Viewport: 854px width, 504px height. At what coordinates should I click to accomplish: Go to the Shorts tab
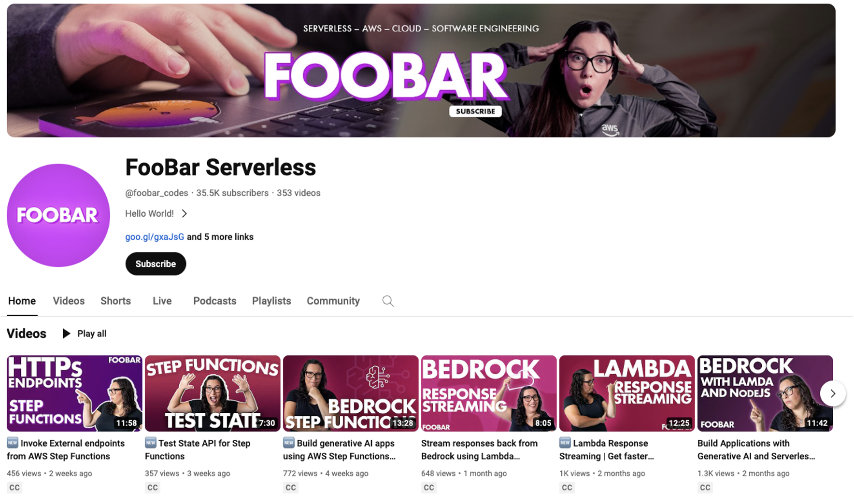[x=115, y=301]
